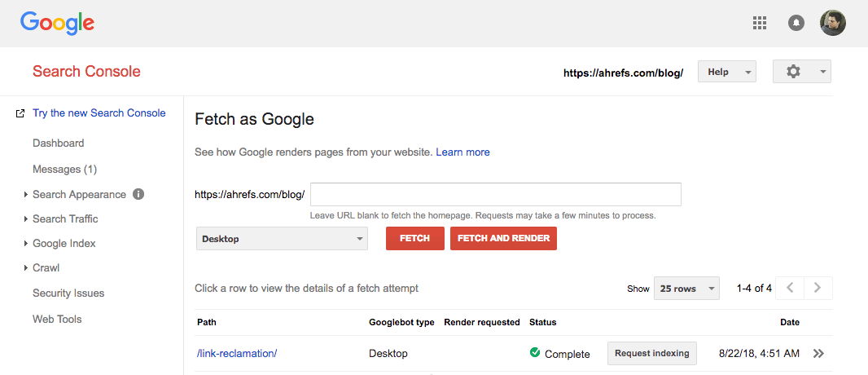Expand the Search Traffic menu

[65, 218]
